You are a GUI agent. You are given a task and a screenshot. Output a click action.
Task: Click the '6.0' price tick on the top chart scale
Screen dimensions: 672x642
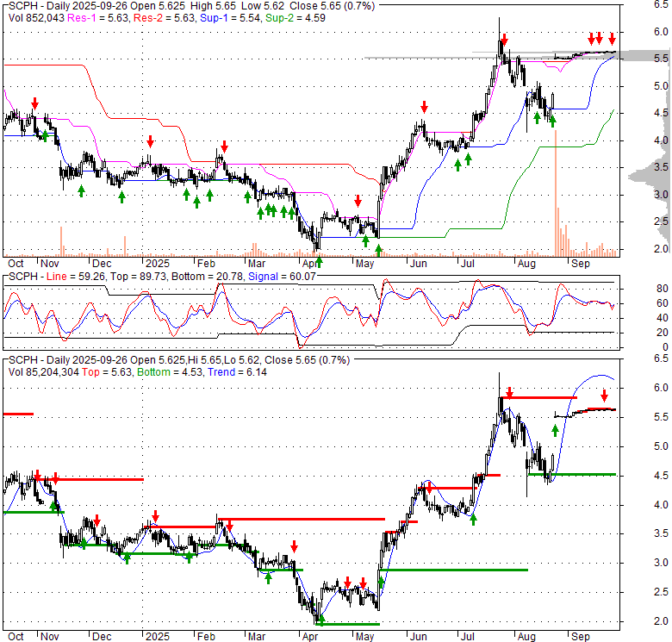click(661, 32)
